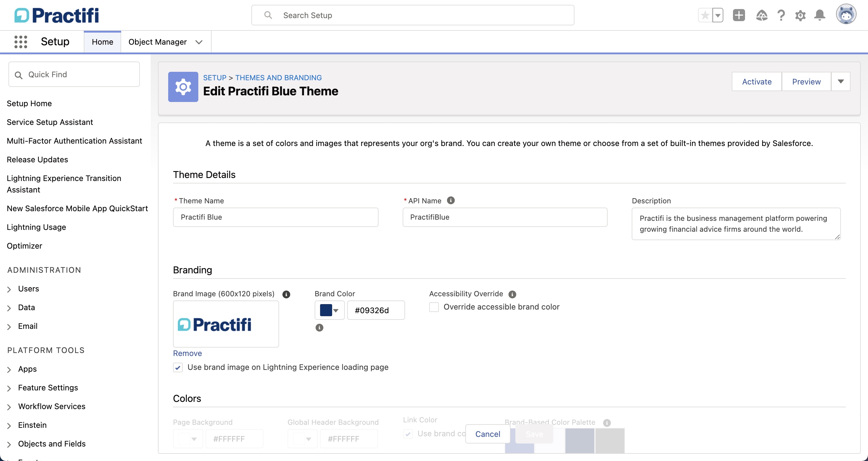Switch to the Object Manager tab
868x461 pixels.
pyautogui.click(x=157, y=42)
